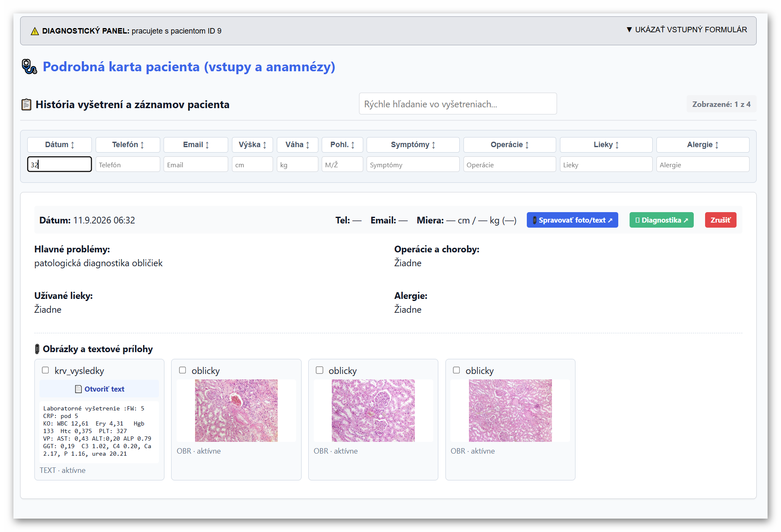
Task: Sort records by Telefón column
Action: [128, 145]
